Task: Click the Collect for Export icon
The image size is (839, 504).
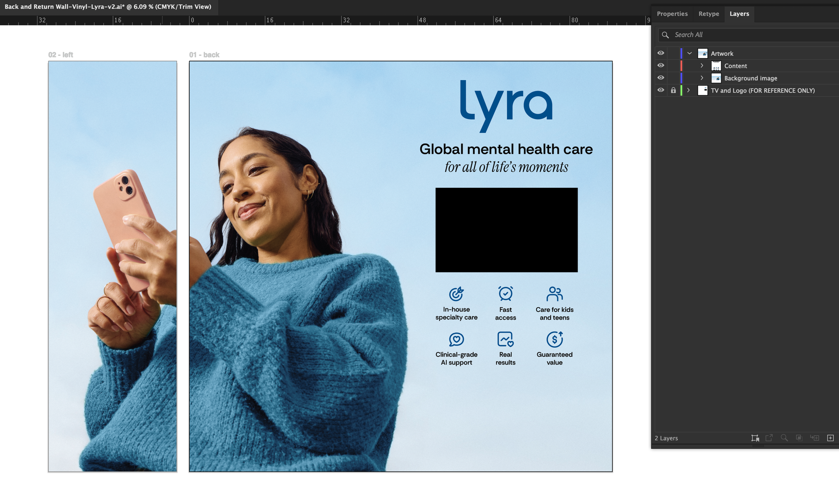Action: [x=756, y=438]
